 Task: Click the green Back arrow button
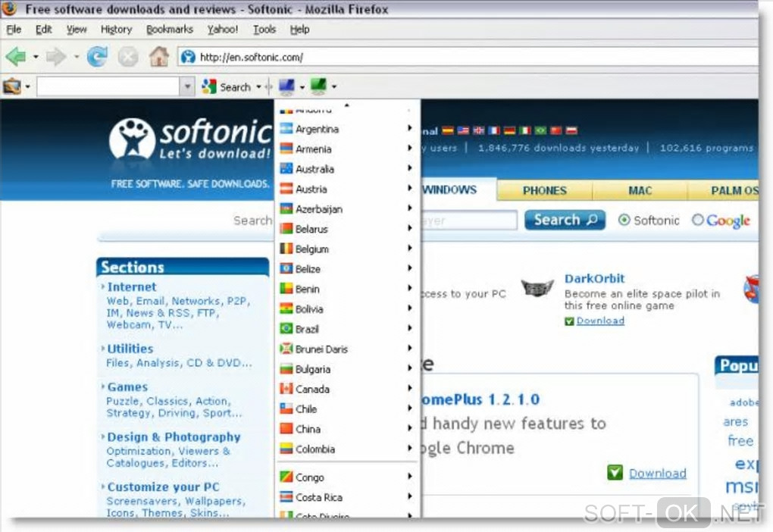point(16,57)
